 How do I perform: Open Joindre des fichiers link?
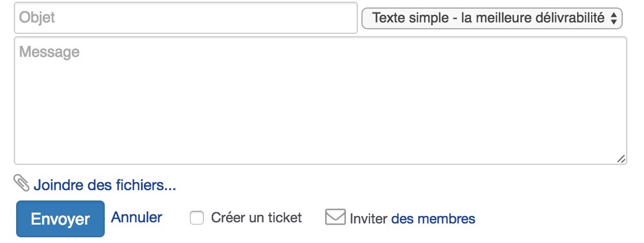click(105, 185)
